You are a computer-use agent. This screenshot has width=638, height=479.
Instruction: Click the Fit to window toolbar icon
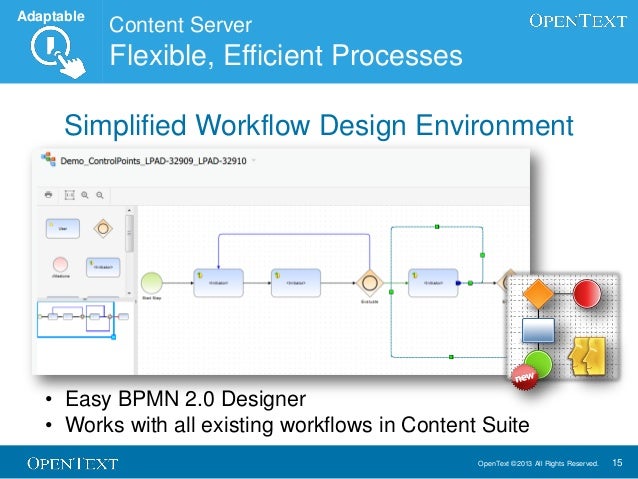(x=70, y=195)
